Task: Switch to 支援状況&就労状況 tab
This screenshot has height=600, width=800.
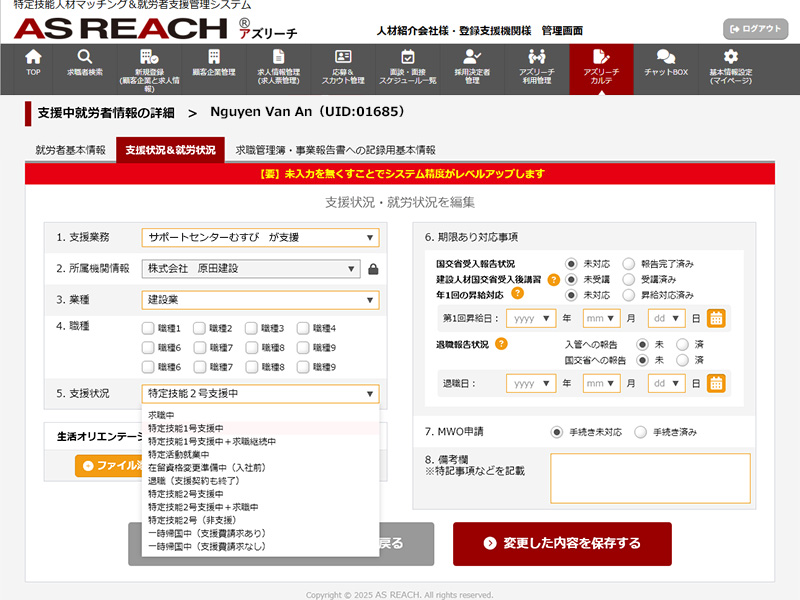Action: 170,150
